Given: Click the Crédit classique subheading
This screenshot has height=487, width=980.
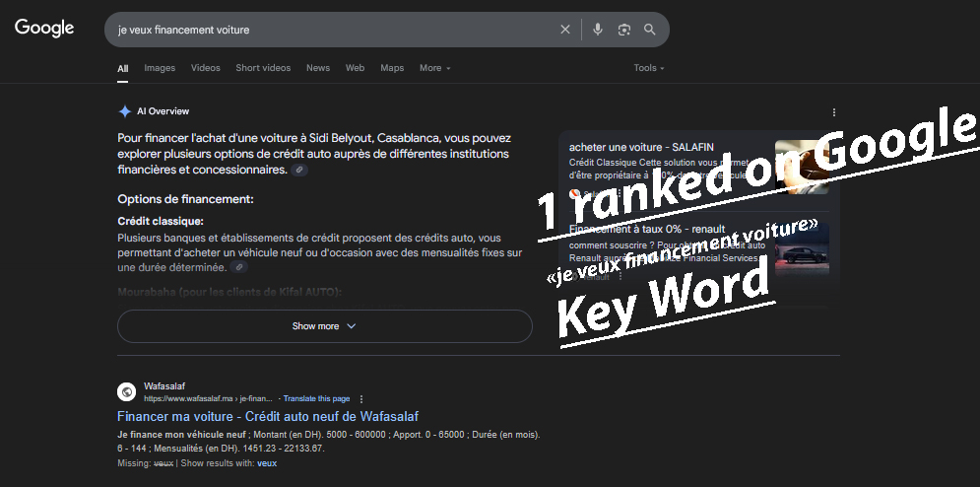Looking at the screenshot, I should (161, 221).
